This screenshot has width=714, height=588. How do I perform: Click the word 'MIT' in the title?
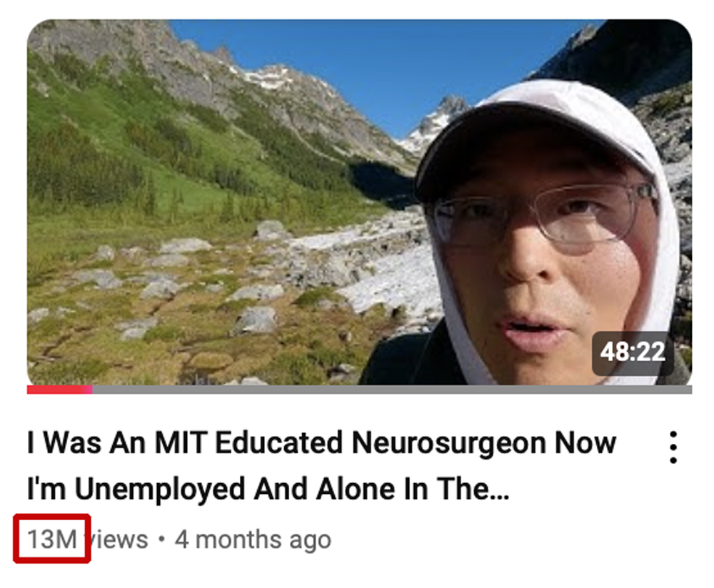(x=181, y=443)
